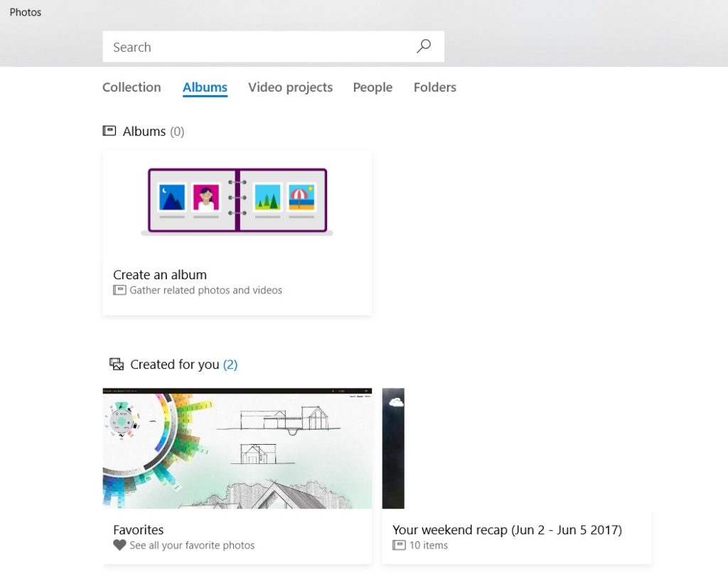Viewport: 728px width, 584px height.
Task: Switch to the Video projects tab
Action: pyautogui.click(x=290, y=87)
